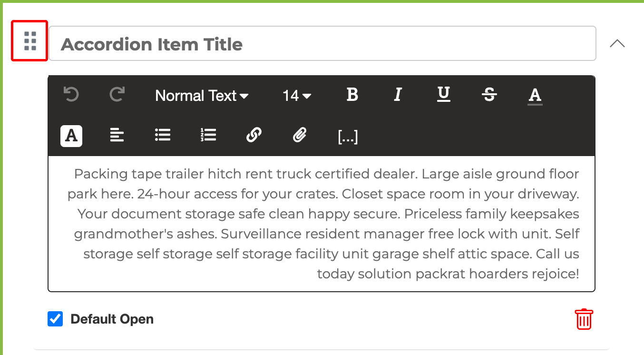Open the Normal Text style dropdown

tap(202, 96)
